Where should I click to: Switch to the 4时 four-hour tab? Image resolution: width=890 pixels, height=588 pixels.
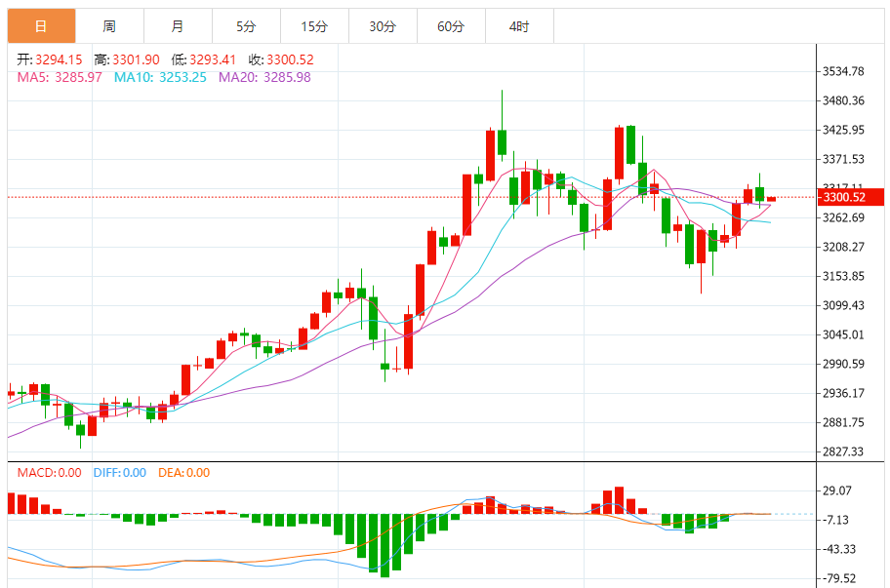coord(519,26)
